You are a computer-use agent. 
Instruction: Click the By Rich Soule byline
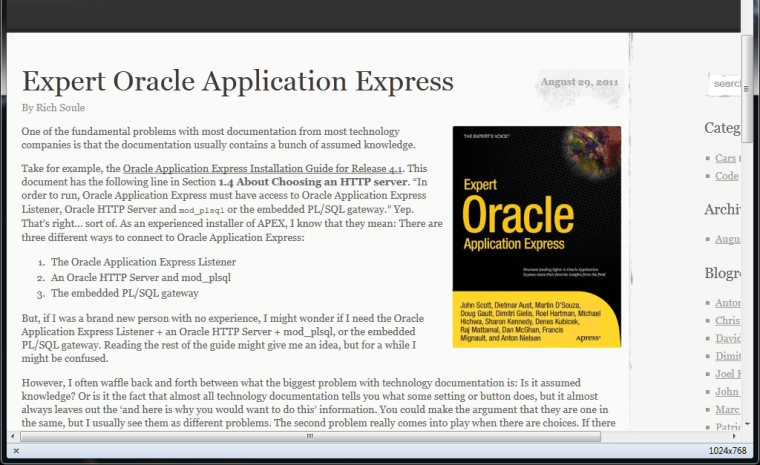pyautogui.click(x=53, y=108)
